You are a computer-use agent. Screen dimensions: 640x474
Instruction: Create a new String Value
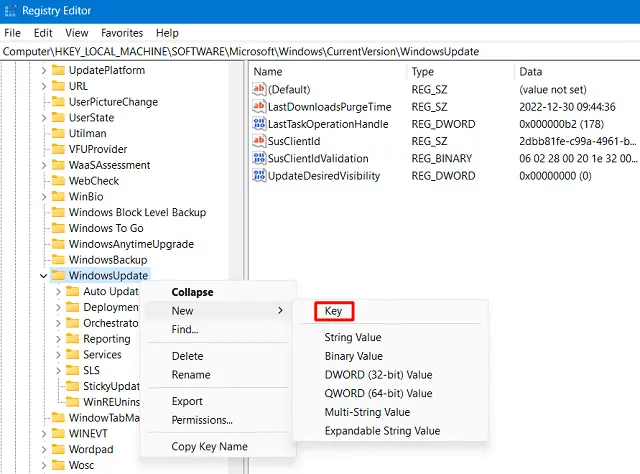coord(391,337)
